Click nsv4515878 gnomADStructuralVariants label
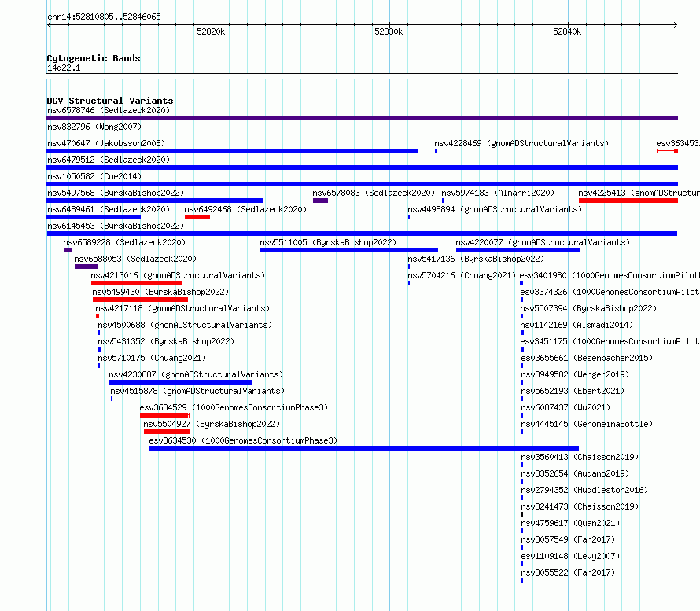Viewport: 700px width, 611px height. click(x=197, y=391)
